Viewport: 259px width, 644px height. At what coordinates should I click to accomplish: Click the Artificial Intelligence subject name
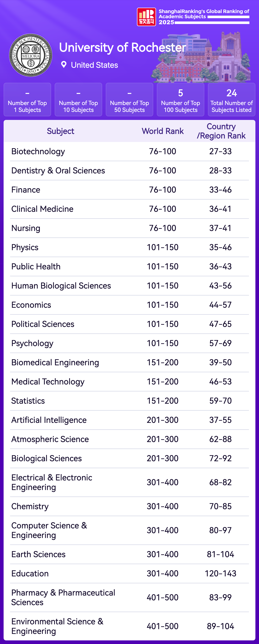(49, 420)
